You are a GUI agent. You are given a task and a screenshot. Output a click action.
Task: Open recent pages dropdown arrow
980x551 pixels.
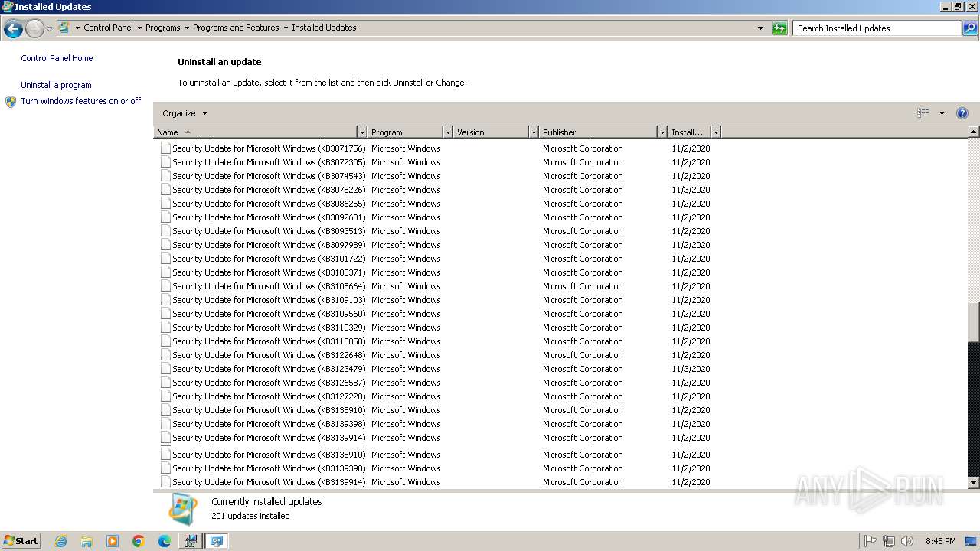49,29
